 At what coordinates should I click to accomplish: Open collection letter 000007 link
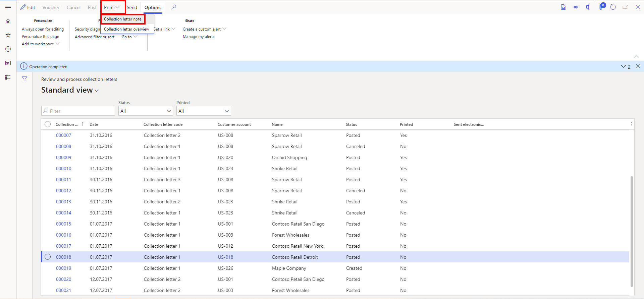pyautogui.click(x=64, y=135)
